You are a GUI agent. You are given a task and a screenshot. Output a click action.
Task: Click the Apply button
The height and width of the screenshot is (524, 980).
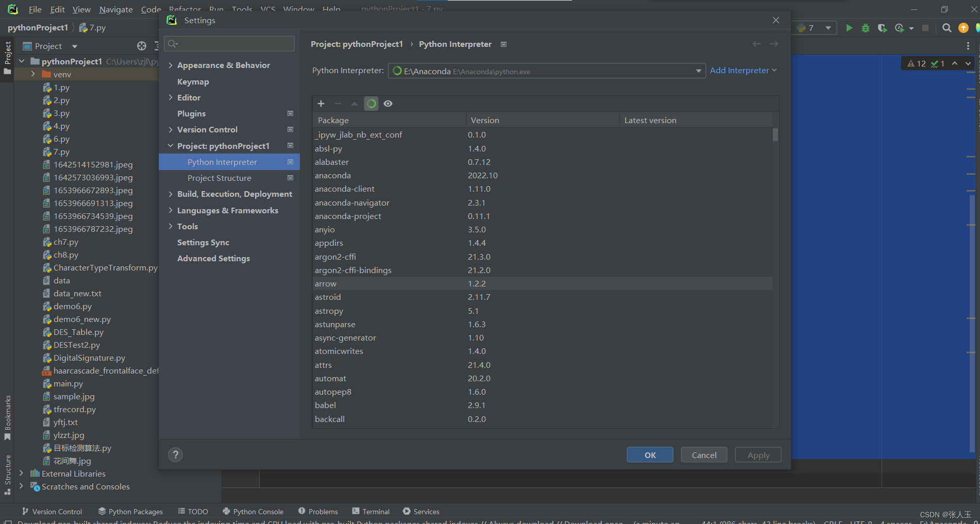click(x=758, y=455)
